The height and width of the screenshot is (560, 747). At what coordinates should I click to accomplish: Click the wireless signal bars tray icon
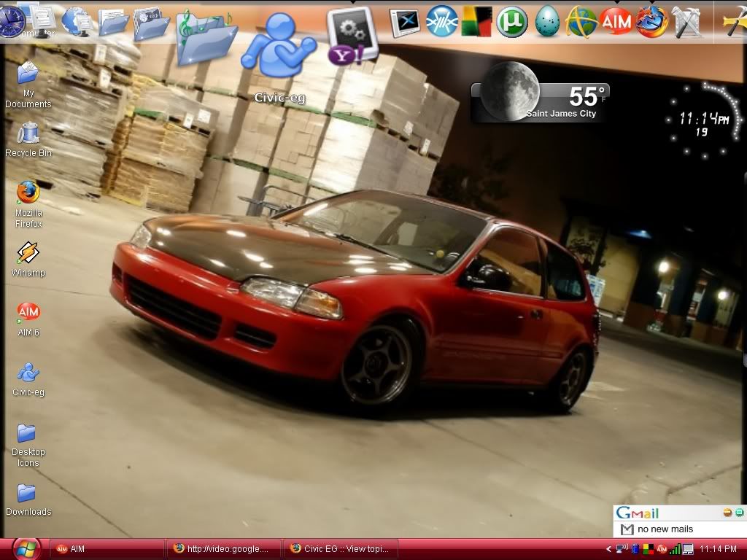(x=676, y=549)
